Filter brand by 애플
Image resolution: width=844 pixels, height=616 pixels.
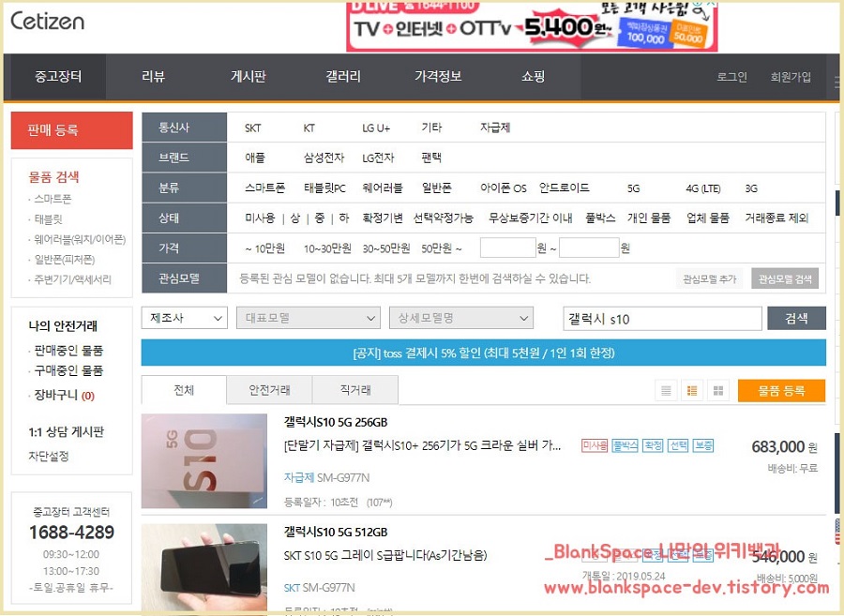point(254,158)
